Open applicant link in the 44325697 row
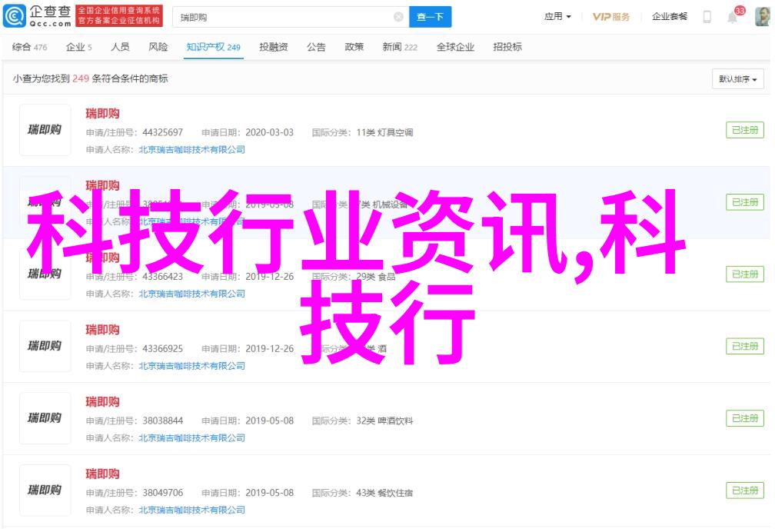Image resolution: width=775 pixels, height=532 pixels. [x=191, y=149]
